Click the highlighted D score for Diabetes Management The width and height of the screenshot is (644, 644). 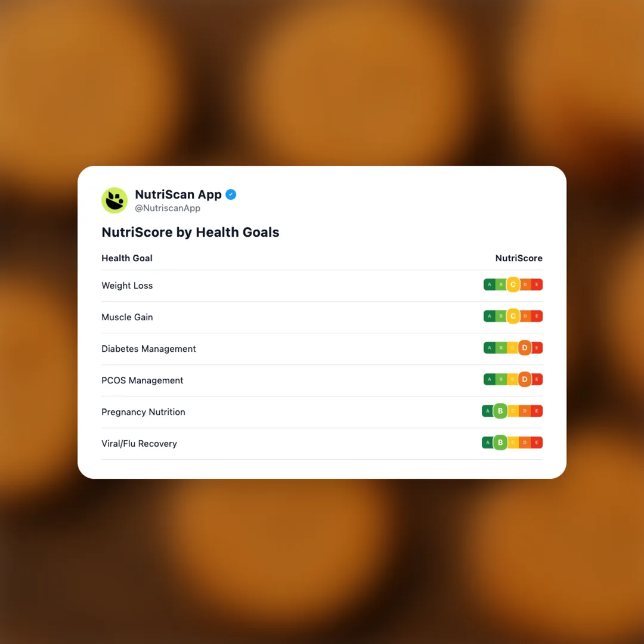[525, 348]
